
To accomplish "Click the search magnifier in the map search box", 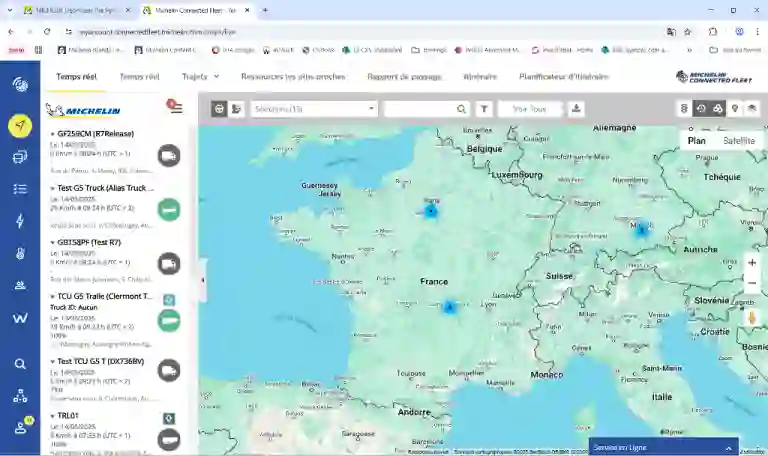I will click(x=461, y=109).
